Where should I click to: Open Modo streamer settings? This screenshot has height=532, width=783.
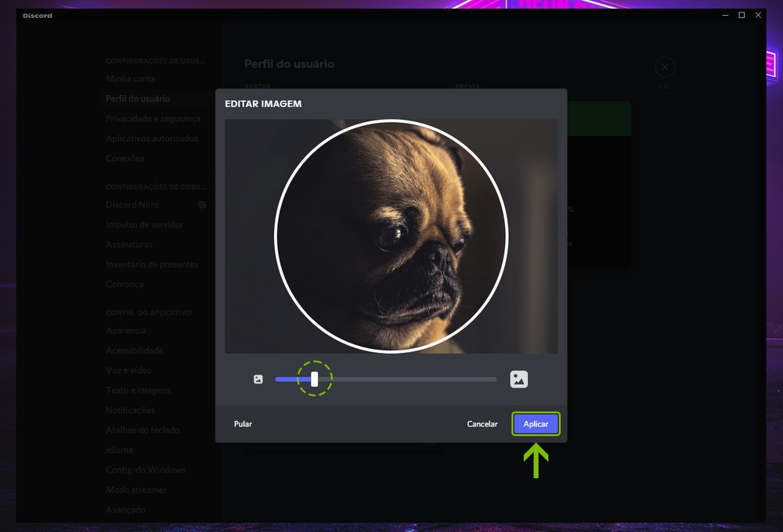pyautogui.click(x=136, y=490)
